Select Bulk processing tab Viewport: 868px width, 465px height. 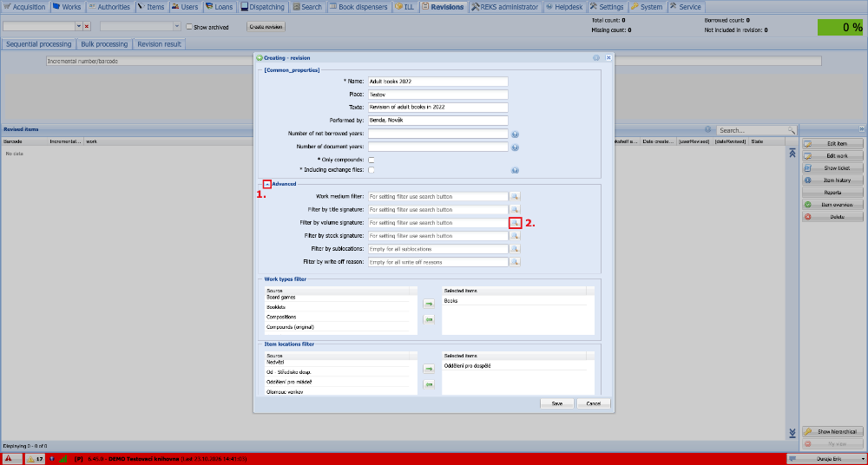[x=104, y=44]
